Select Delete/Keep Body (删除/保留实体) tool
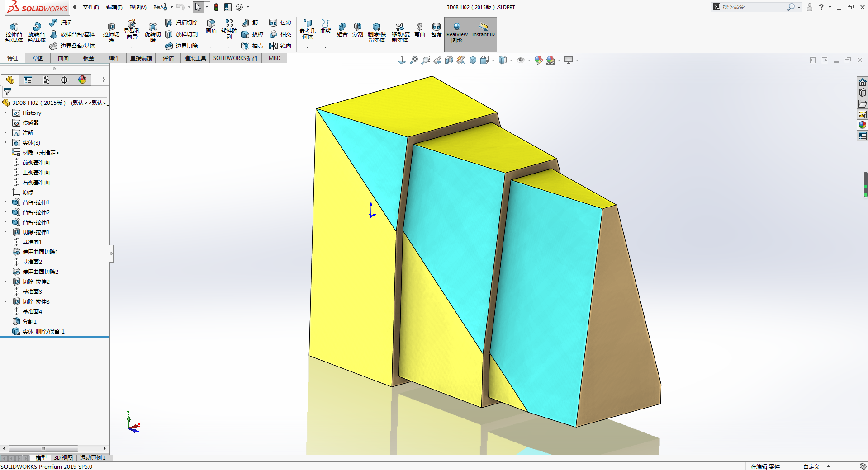This screenshot has width=868, height=470. tap(377, 32)
